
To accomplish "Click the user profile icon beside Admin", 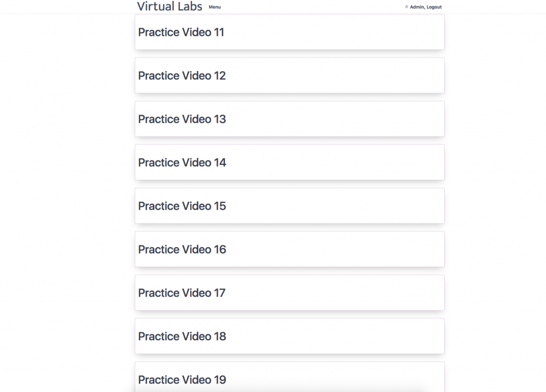I will [406, 6].
